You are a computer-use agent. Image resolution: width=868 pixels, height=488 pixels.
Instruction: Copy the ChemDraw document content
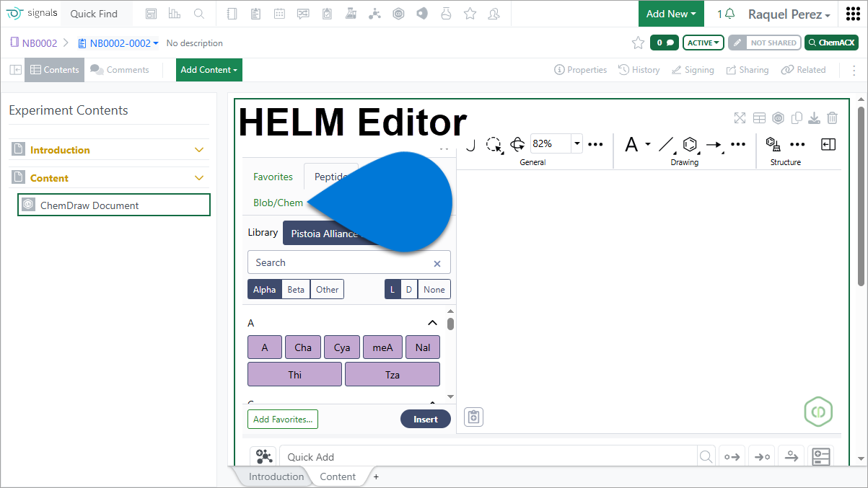(797, 118)
